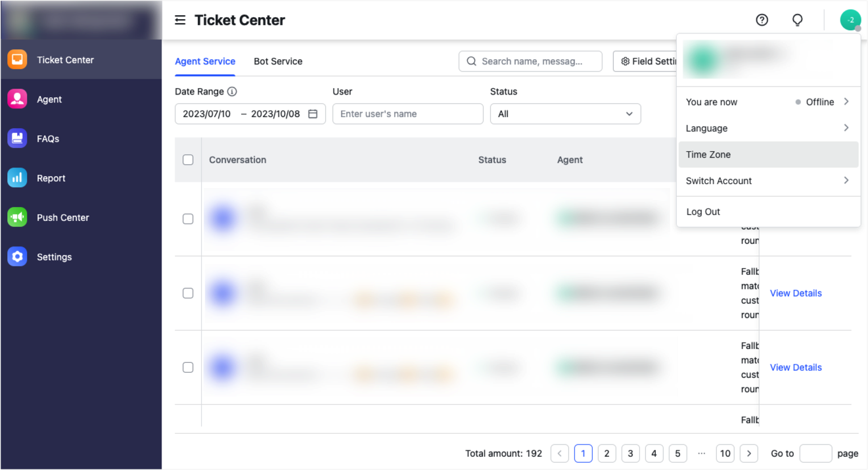Open the Report section icon

(16, 177)
